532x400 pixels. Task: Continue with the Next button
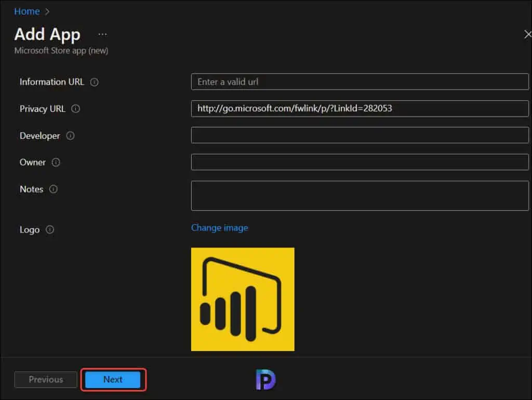(113, 380)
